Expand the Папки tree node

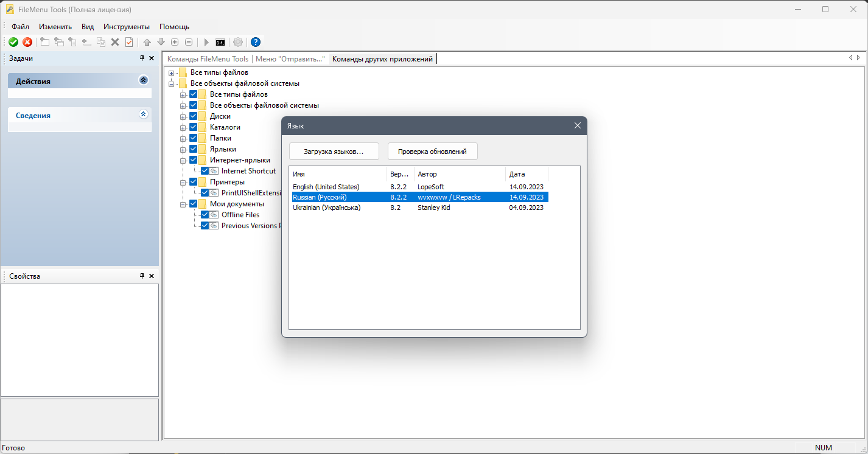[x=183, y=138]
